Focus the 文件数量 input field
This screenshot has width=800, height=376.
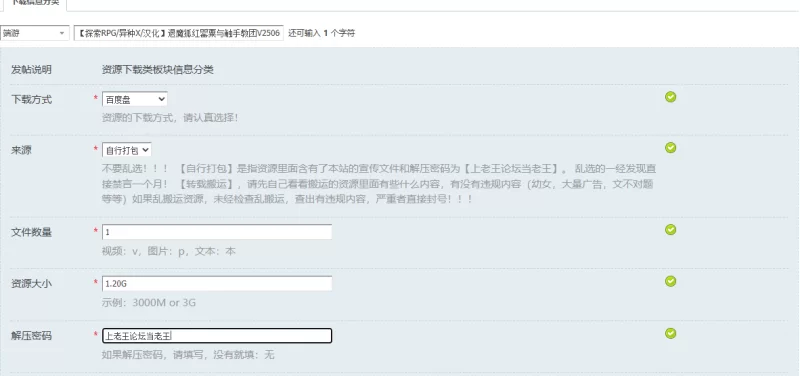point(217,232)
